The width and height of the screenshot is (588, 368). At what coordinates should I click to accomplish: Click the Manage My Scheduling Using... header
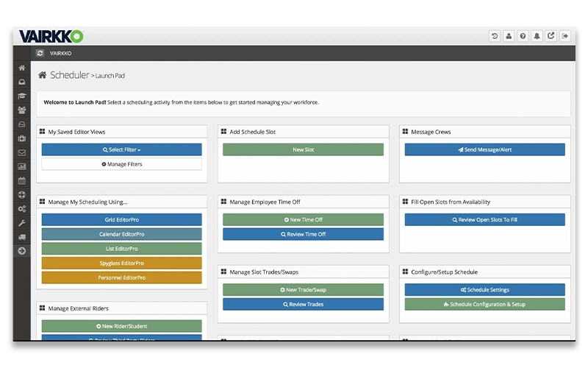tap(121, 202)
